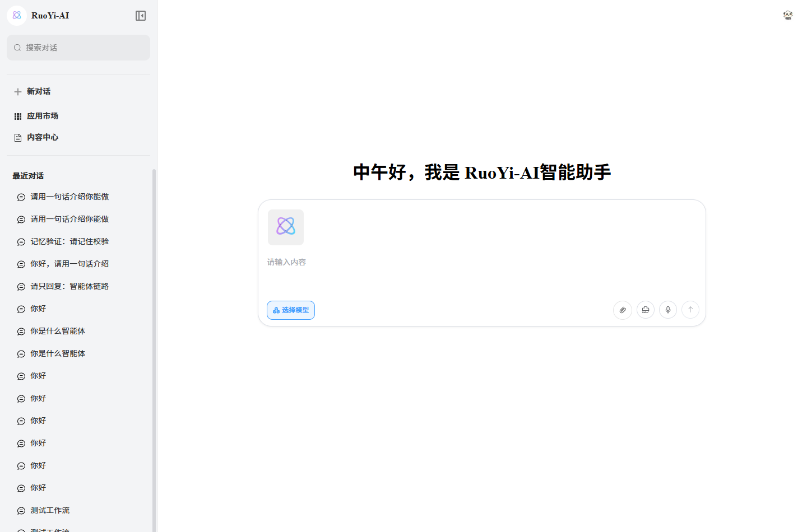Click the send arrow icon
The width and height of the screenshot is (807, 532).
[x=690, y=310]
